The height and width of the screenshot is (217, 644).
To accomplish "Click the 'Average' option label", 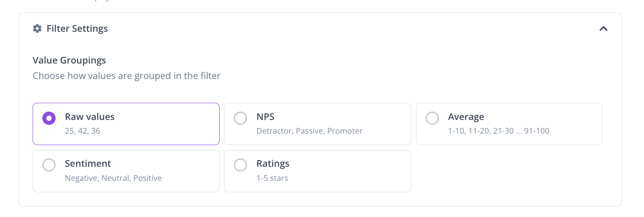I will point(466,117).
